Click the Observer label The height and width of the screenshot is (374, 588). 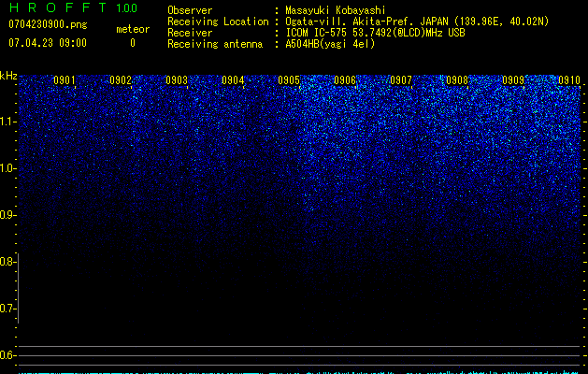(x=190, y=10)
